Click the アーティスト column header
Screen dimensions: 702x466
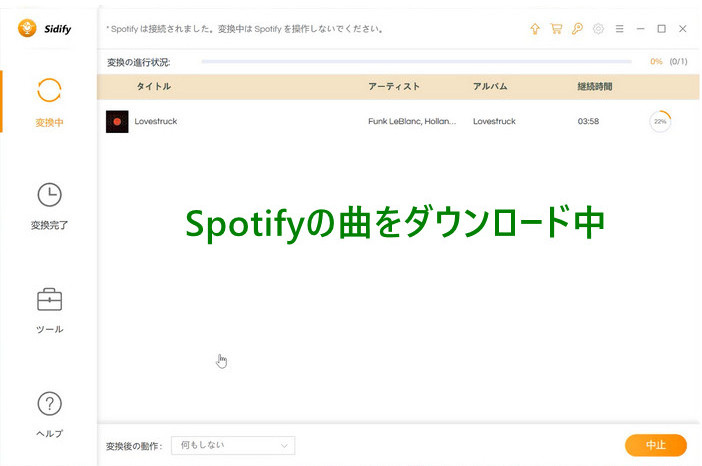[x=394, y=86]
